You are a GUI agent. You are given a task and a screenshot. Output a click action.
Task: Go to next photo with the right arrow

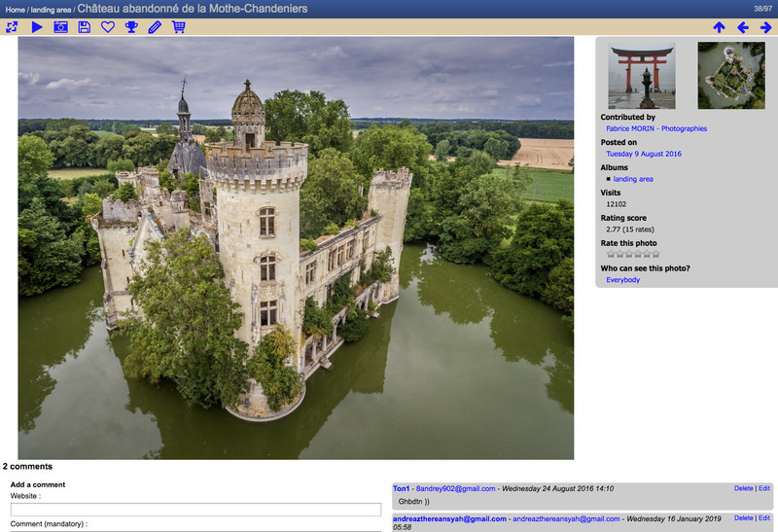pos(765,27)
